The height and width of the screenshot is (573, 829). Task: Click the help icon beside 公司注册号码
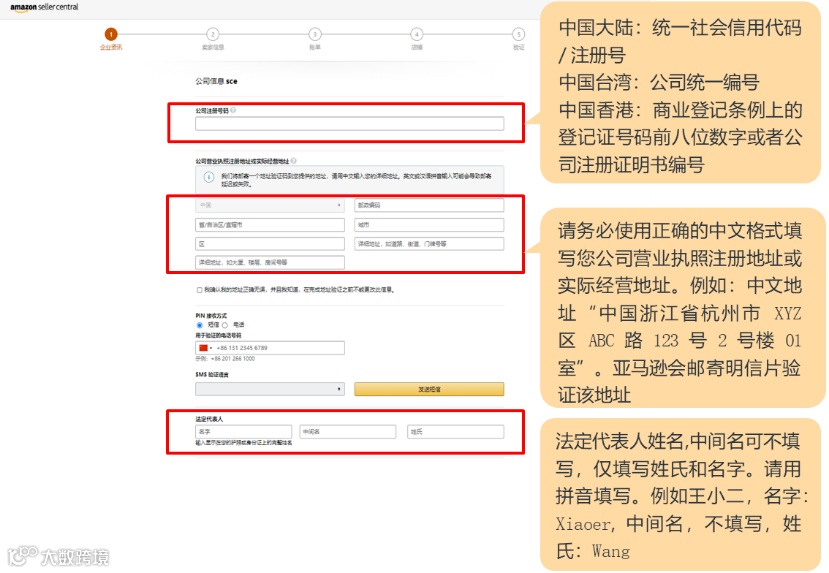coord(233,110)
